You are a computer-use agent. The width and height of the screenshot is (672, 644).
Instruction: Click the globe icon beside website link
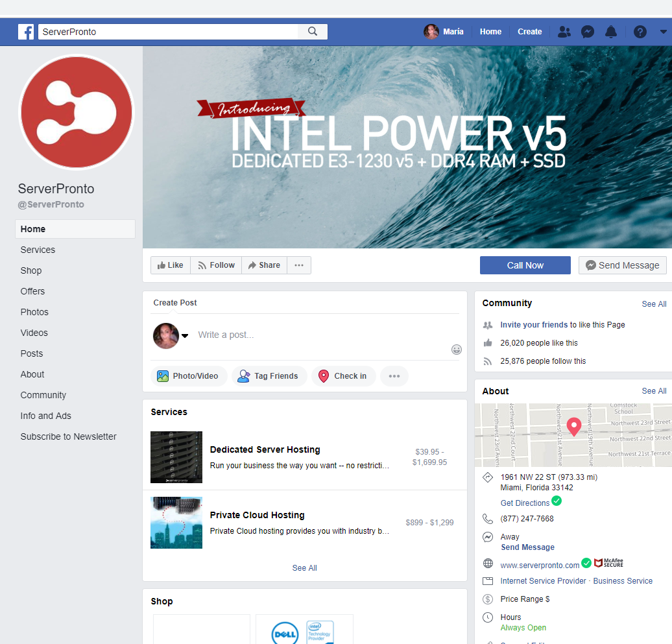click(488, 563)
